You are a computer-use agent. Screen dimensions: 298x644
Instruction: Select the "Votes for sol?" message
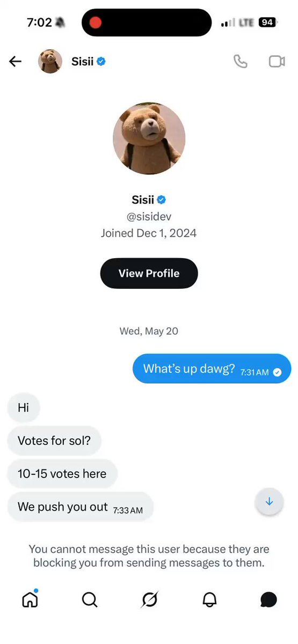tap(54, 441)
